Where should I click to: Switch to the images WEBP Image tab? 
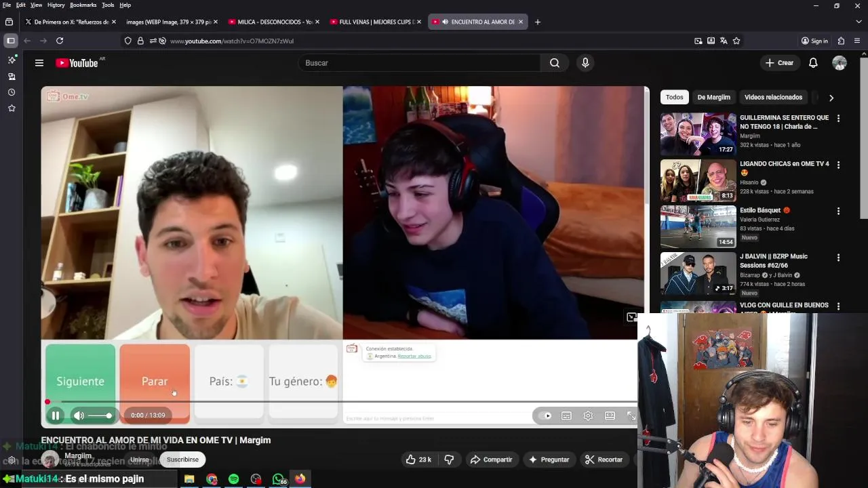point(172,22)
